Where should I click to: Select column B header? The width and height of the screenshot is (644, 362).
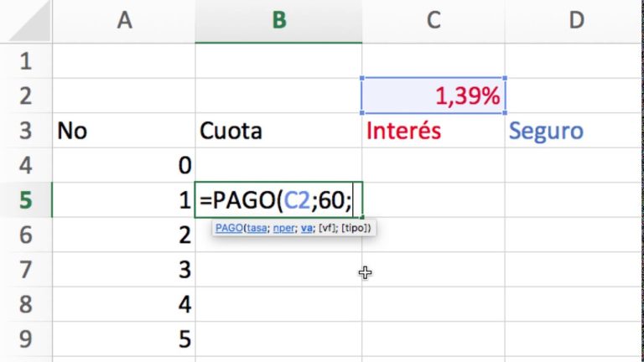click(279, 20)
